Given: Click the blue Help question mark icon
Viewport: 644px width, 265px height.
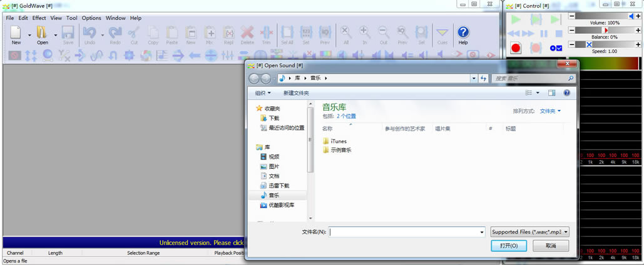Looking at the screenshot, I should 463,34.
